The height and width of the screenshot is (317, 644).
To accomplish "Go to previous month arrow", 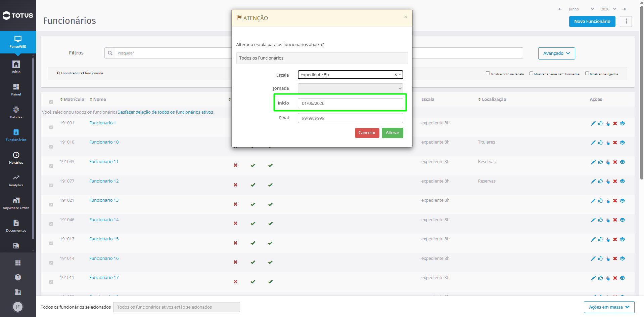I will click(x=560, y=9).
